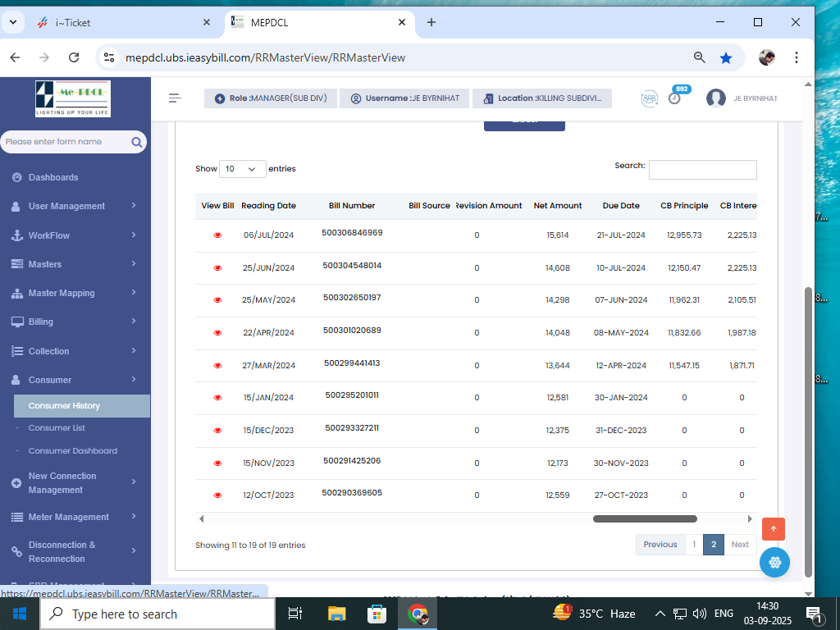The height and width of the screenshot is (630, 840).
Task: Expand the Billing sidebar menu
Action: point(74,322)
